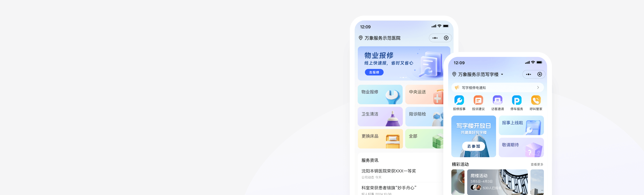
Task: Click the 去报修 button on the banner
Action: tap(374, 72)
